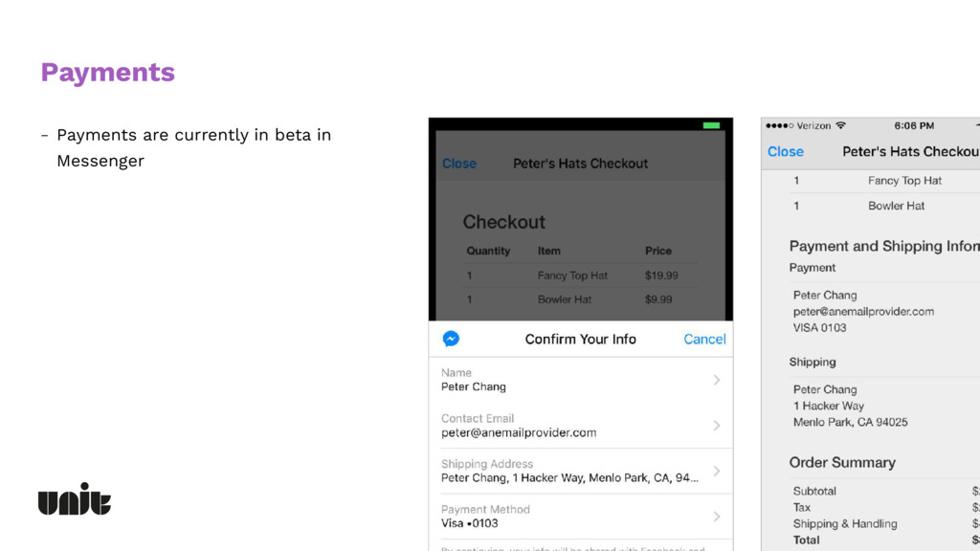Click the Subtotal row label

click(814, 491)
